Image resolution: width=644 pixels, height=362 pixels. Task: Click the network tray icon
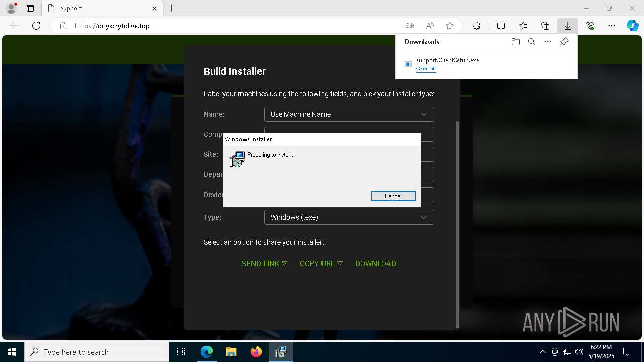(567, 352)
